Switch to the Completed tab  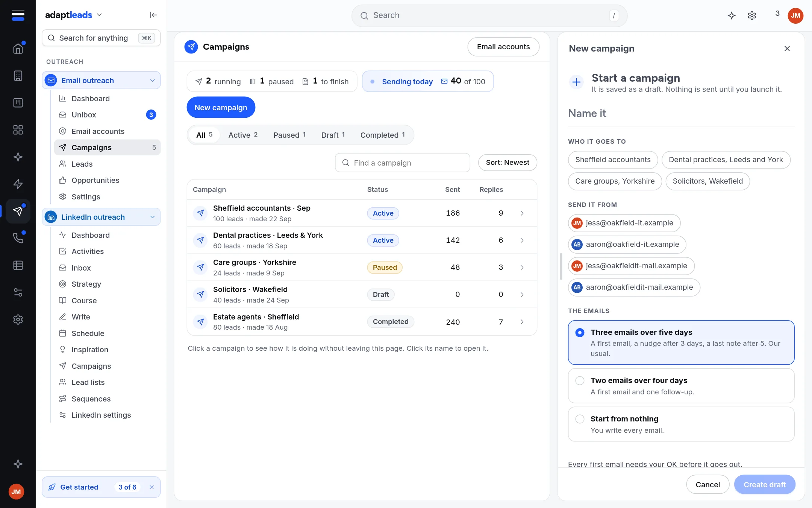tap(383, 135)
